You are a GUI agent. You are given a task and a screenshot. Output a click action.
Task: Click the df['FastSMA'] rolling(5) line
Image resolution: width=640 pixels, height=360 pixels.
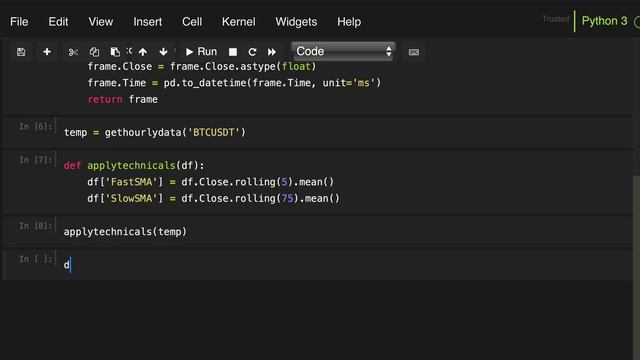211,182
